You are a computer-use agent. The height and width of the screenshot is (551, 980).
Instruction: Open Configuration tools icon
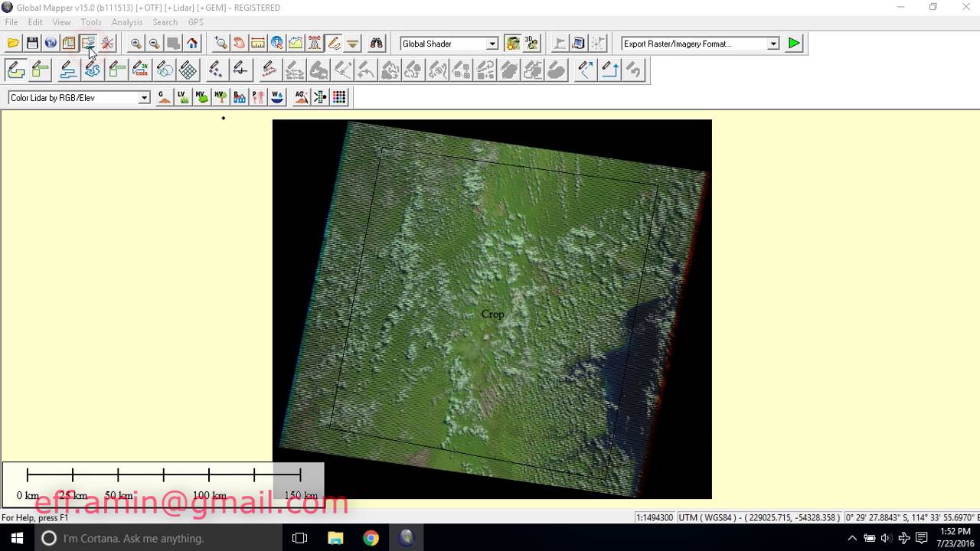(107, 44)
